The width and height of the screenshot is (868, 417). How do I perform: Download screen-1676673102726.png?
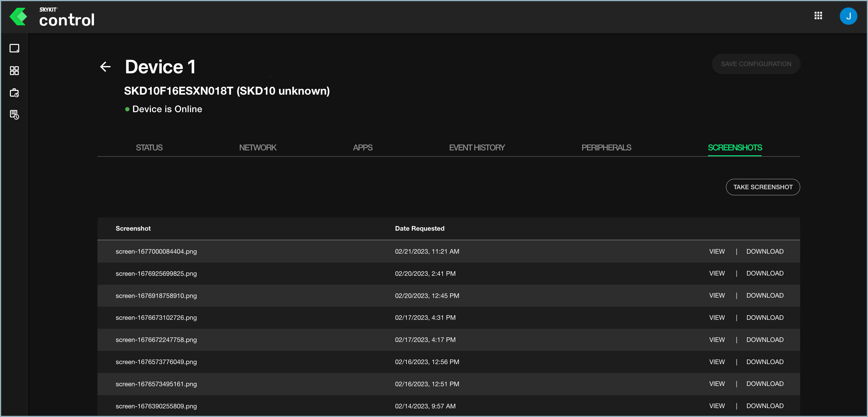point(765,317)
